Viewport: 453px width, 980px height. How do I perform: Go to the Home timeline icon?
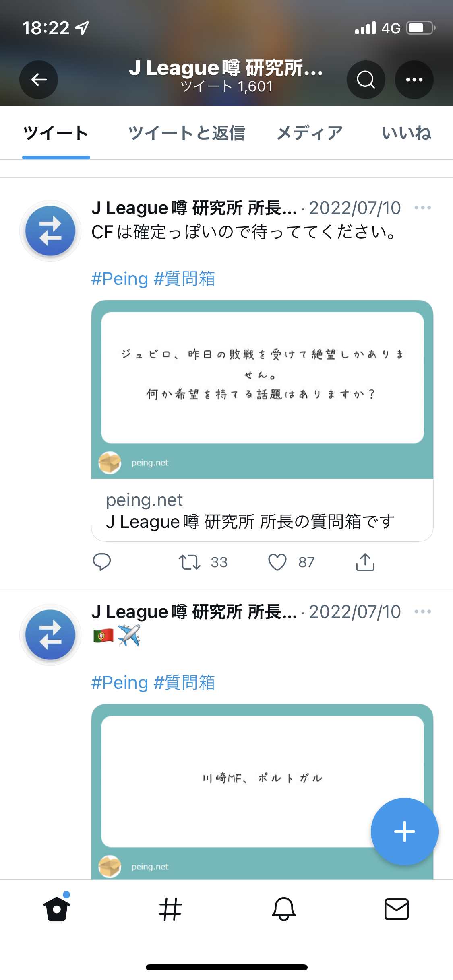(57, 908)
